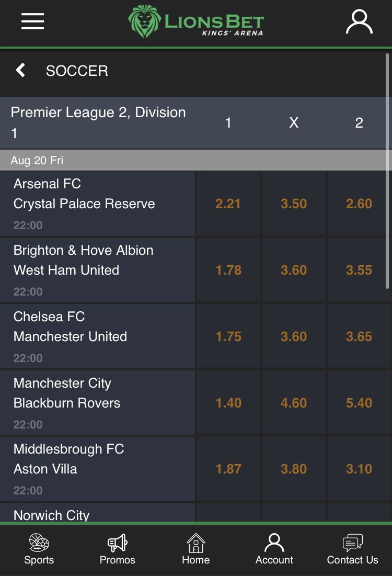Open the user profile icon in header
392x576 pixels.
[360, 21]
